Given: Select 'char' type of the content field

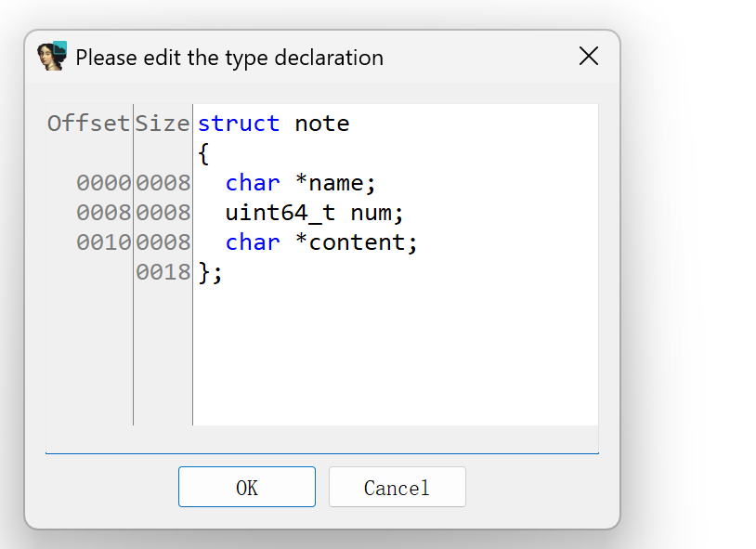Looking at the screenshot, I should click(252, 242).
